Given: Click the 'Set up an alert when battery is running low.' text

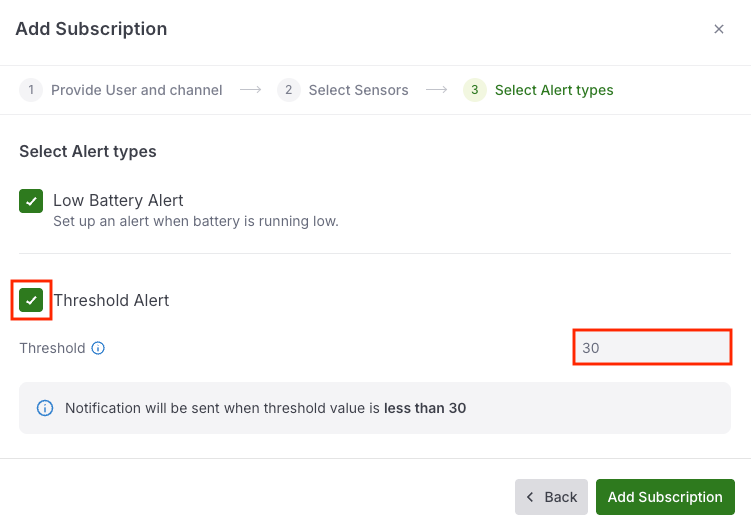Looking at the screenshot, I should tap(196, 221).
